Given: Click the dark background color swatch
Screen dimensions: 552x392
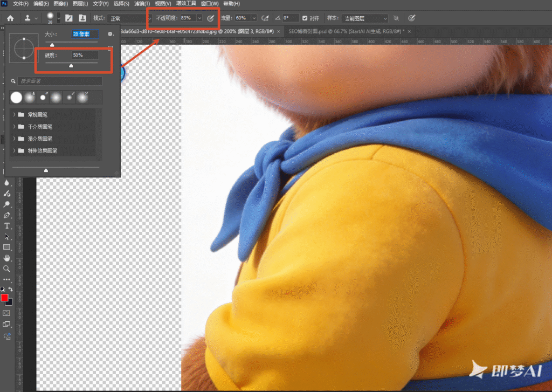Looking at the screenshot, I should 10,303.
